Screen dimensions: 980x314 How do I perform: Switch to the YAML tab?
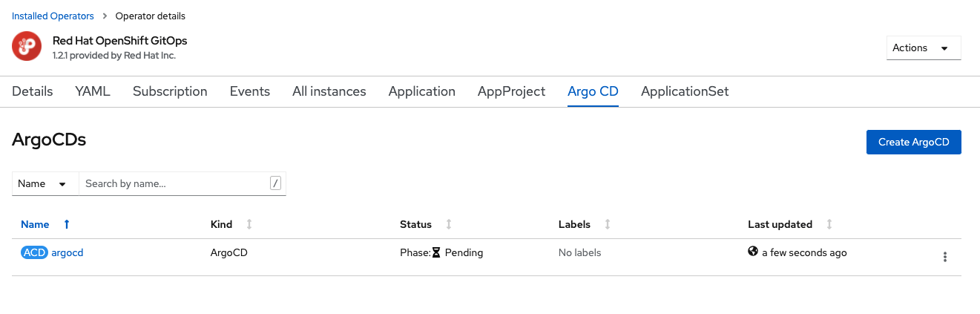93,91
